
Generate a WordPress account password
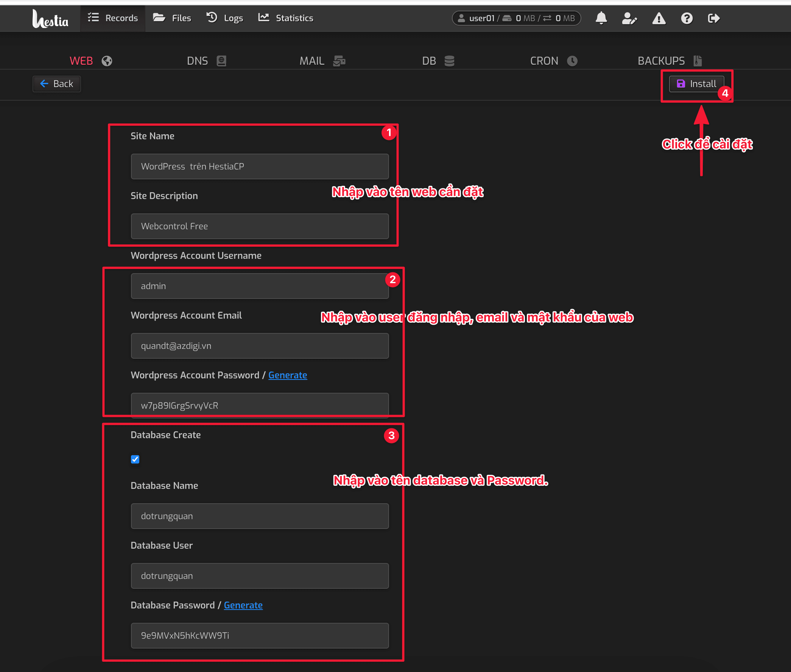[288, 375]
